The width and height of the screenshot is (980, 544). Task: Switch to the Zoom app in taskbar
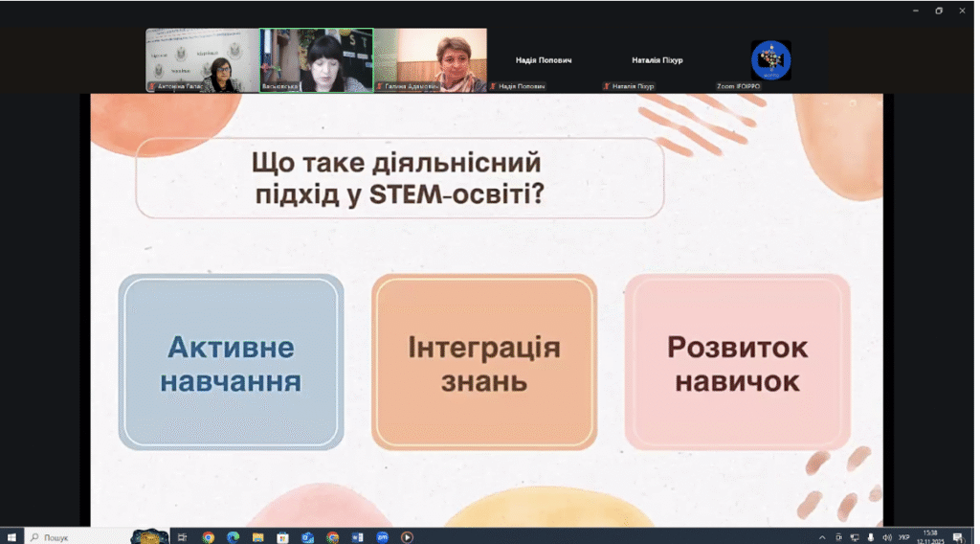tap(382, 537)
